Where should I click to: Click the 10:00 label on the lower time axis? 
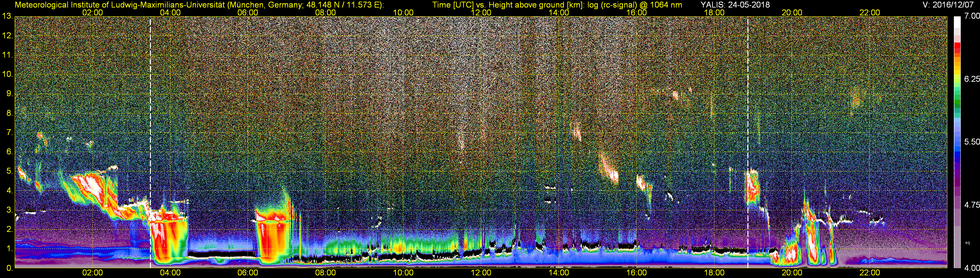[403, 273]
